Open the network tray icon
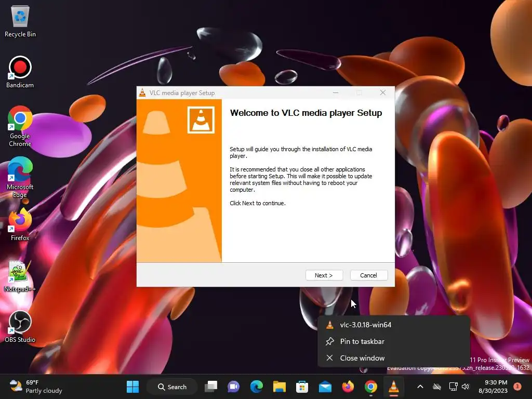Viewport: 532px width, 399px height. 453,387
